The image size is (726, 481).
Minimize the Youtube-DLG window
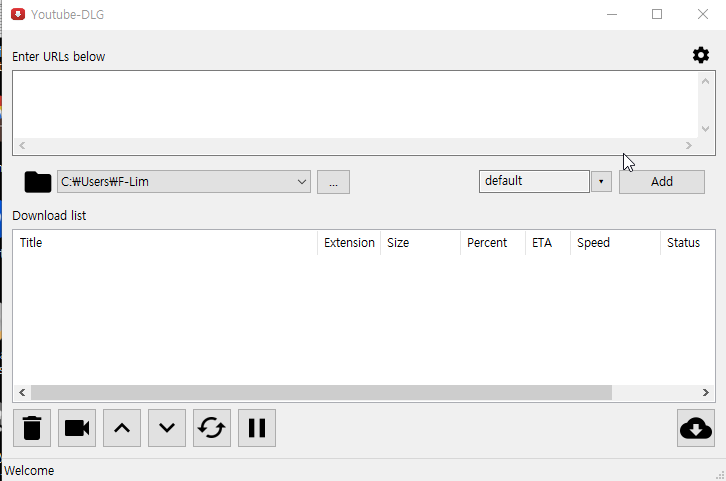click(612, 14)
